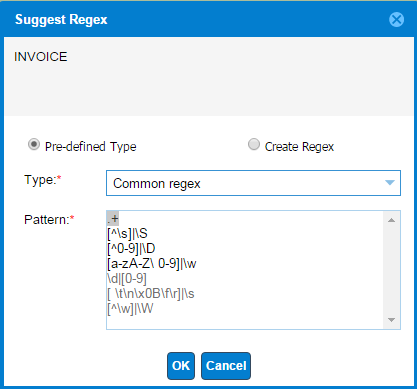Select the [^\w]|\W pattern
Image resolution: width=417 pixels, height=389 pixels.
click(130, 309)
